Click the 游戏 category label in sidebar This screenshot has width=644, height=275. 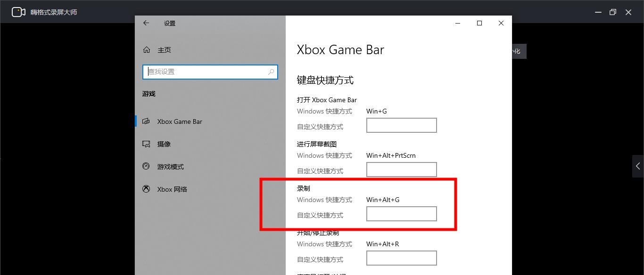[149, 94]
